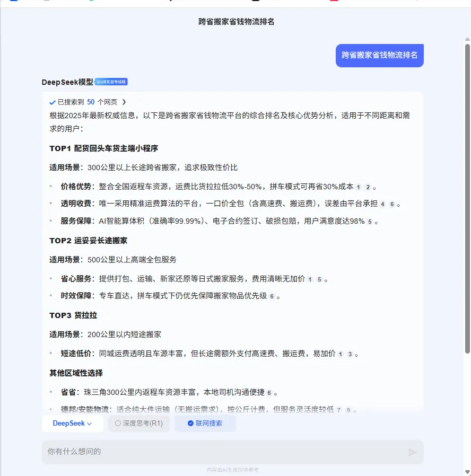This screenshot has height=476, width=471.
Task: Open citation 9 in 德邦/安能物流 line
Action: click(x=348, y=410)
